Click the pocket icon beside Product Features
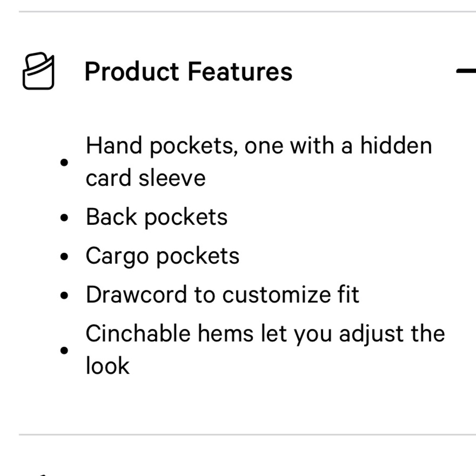The width and height of the screenshot is (476, 476). coord(38,71)
